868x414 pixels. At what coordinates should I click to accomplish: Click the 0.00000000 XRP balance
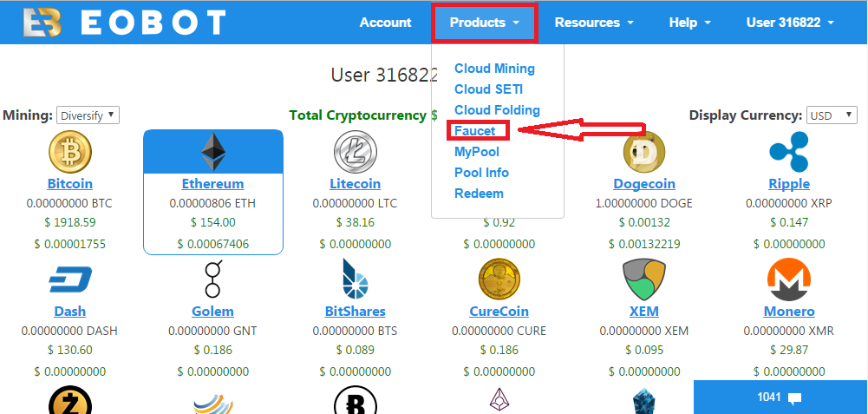tap(789, 203)
